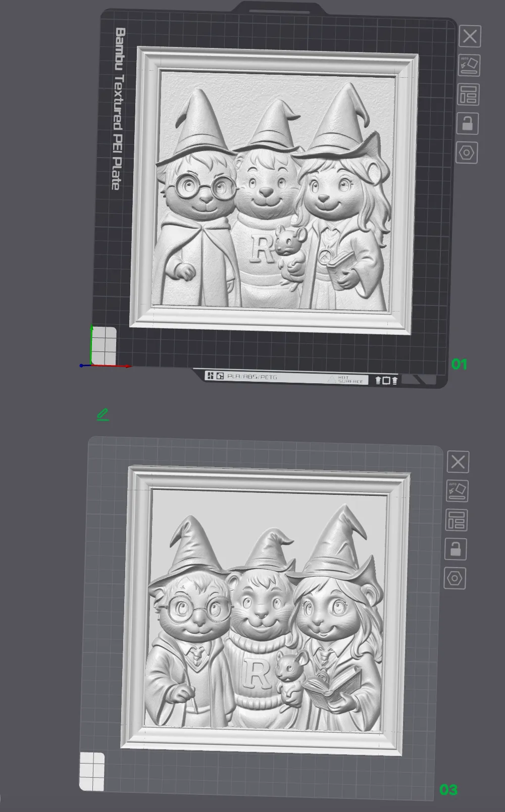Click the green plate number 01

(x=459, y=364)
